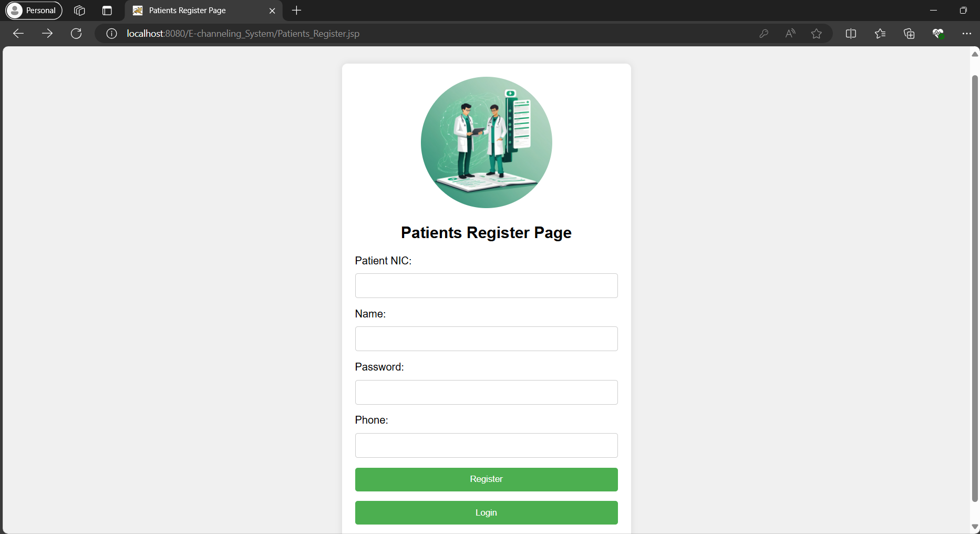Minimize the browser window
980x534 pixels.
(x=934, y=11)
